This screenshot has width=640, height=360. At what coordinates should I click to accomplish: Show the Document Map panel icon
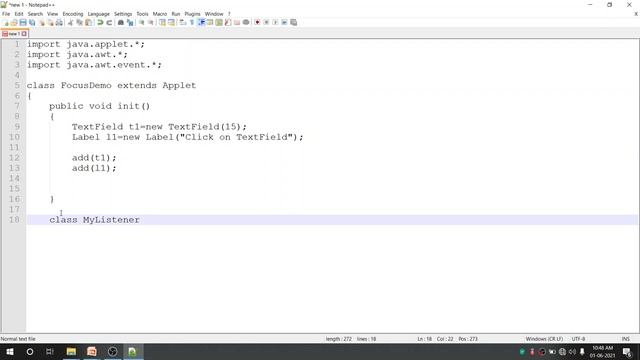click(x=219, y=22)
